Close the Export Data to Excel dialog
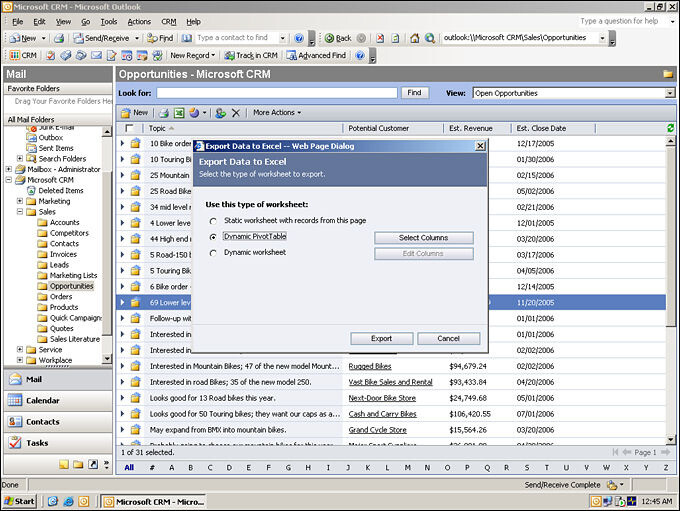The height and width of the screenshot is (511, 680). 480,146
